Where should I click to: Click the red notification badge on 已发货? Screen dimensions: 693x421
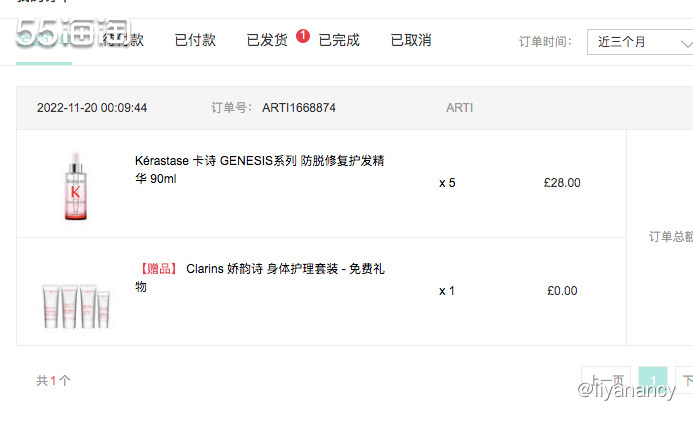[303, 36]
